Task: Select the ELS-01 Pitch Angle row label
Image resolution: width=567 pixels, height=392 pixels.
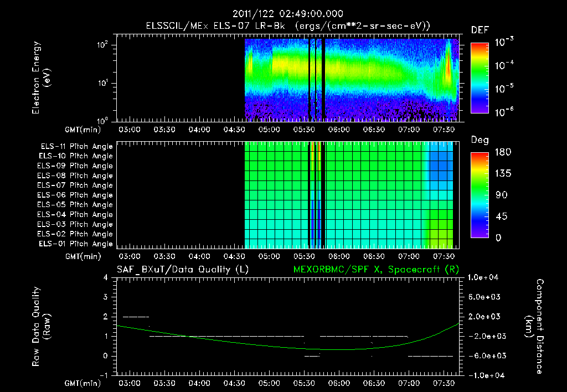Action: click(x=76, y=244)
